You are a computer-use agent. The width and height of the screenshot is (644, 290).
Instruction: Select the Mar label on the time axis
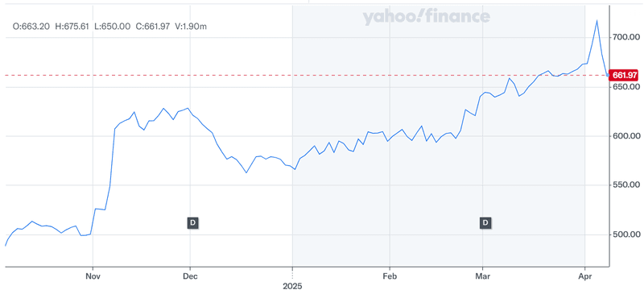click(482, 275)
